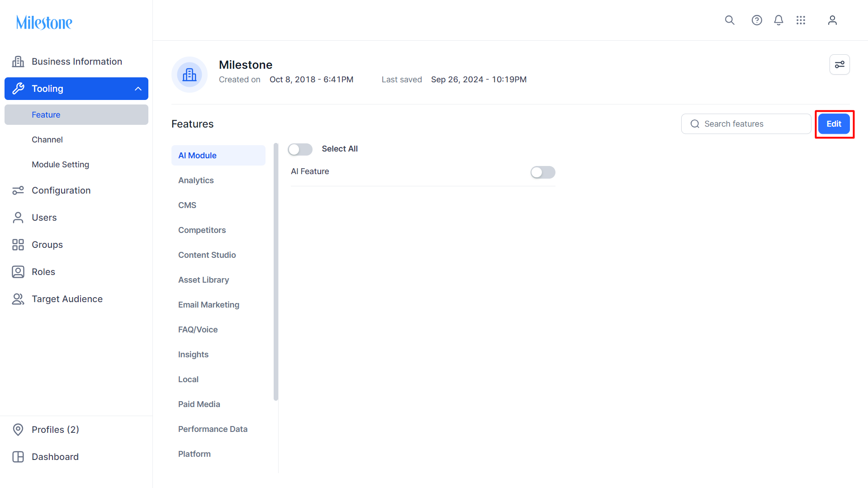Open Groups in sidebar

point(76,245)
